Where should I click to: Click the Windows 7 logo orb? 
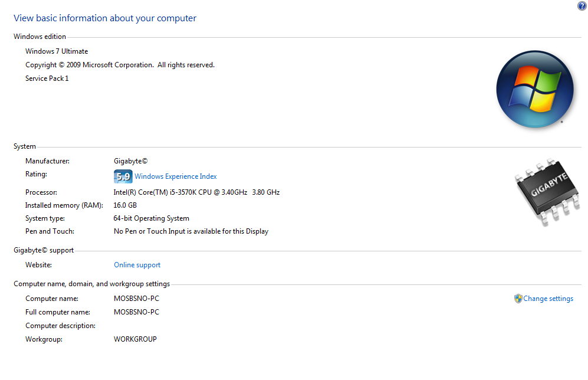click(535, 89)
